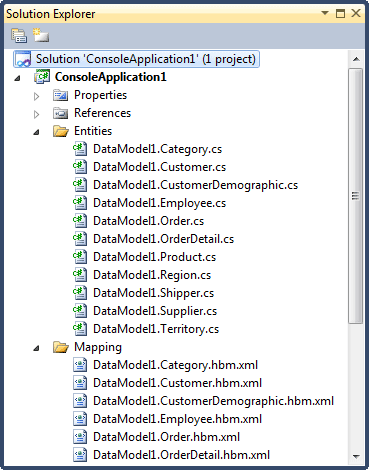The image size is (369, 470).
Task: Click the References folder icon
Action: 60,113
